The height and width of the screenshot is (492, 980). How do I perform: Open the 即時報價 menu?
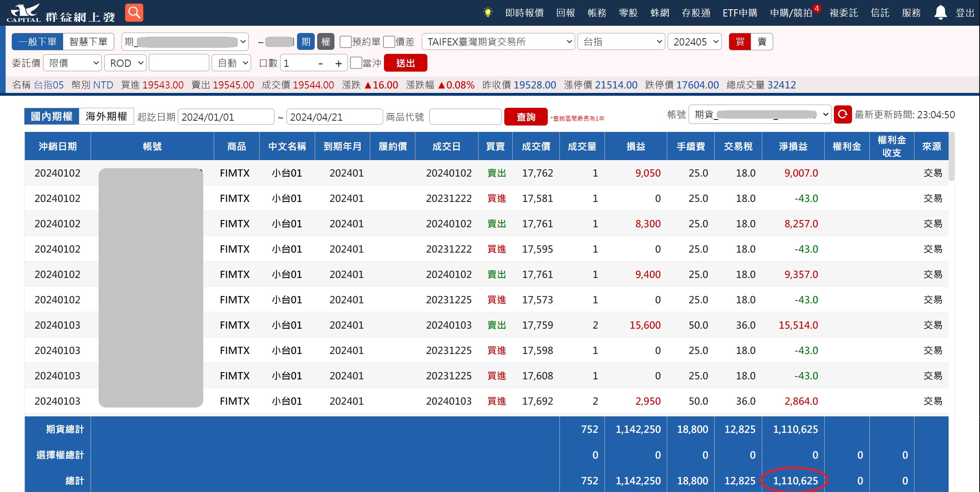pyautogui.click(x=524, y=13)
